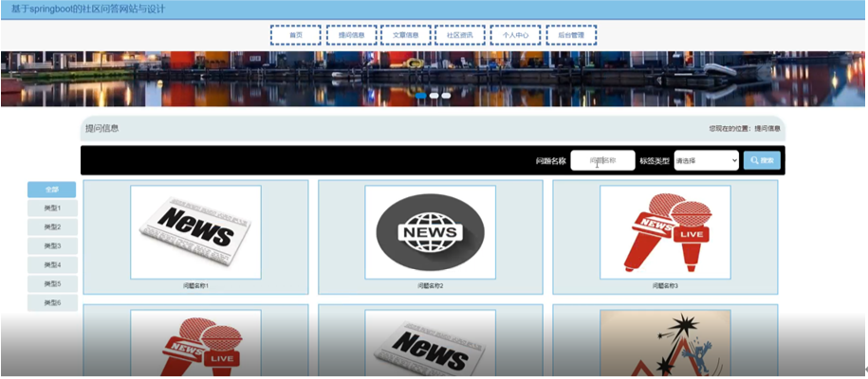The image size is (868, 379).
Task: Click the 问题名称2 caption text
Action: tap(431, 286)
